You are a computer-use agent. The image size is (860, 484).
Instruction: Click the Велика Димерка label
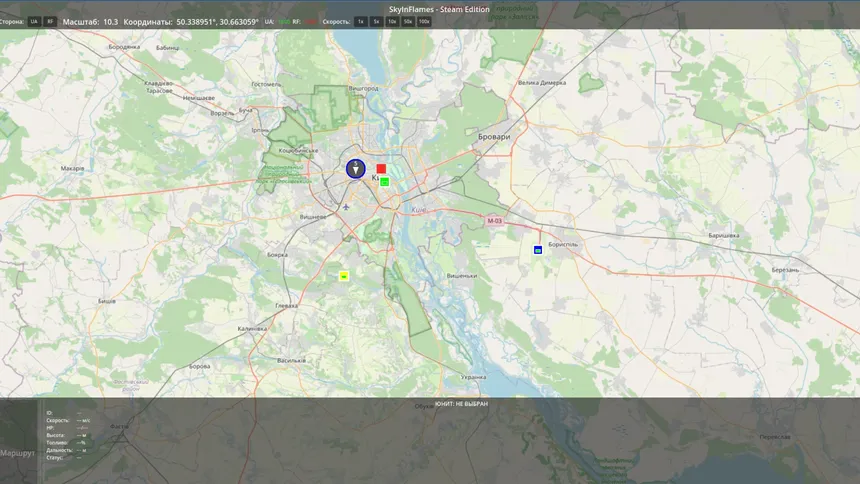point(542,83)
